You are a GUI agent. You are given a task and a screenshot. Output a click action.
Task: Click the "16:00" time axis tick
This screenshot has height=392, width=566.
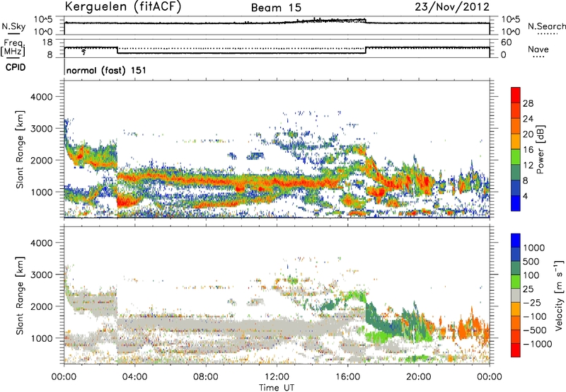(x=347, y=377)
